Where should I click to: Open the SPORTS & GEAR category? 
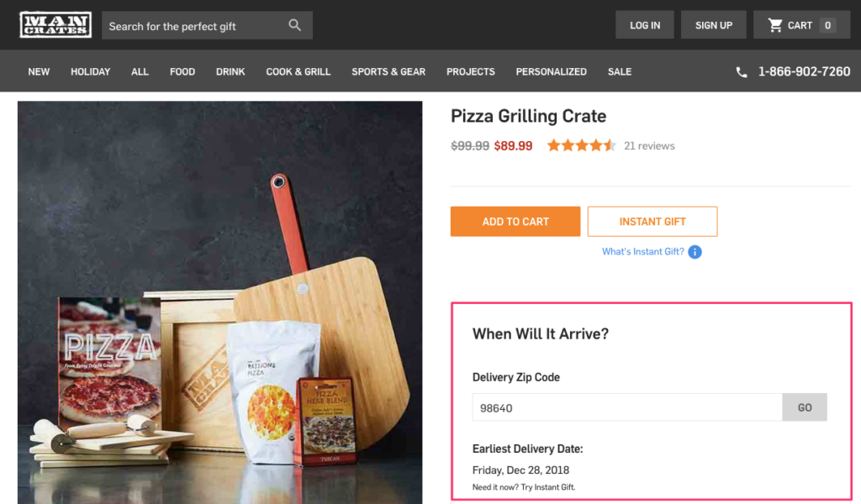(x=388, y=71)
